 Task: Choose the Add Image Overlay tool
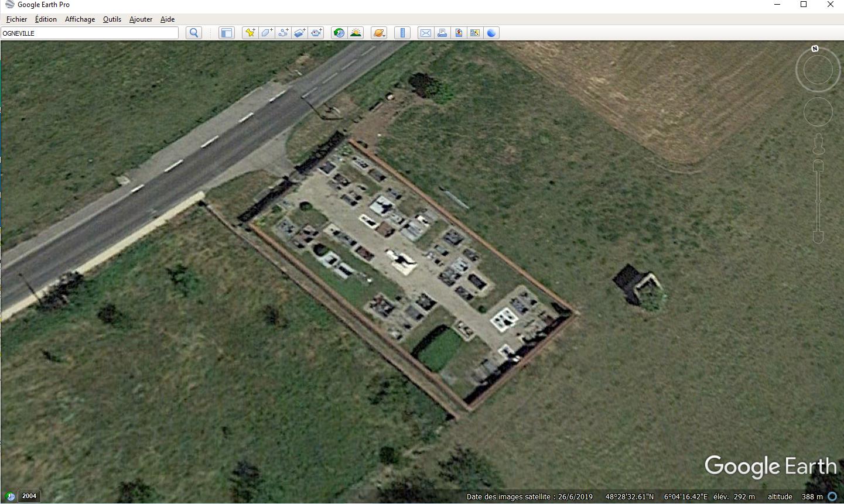[300, 33]
